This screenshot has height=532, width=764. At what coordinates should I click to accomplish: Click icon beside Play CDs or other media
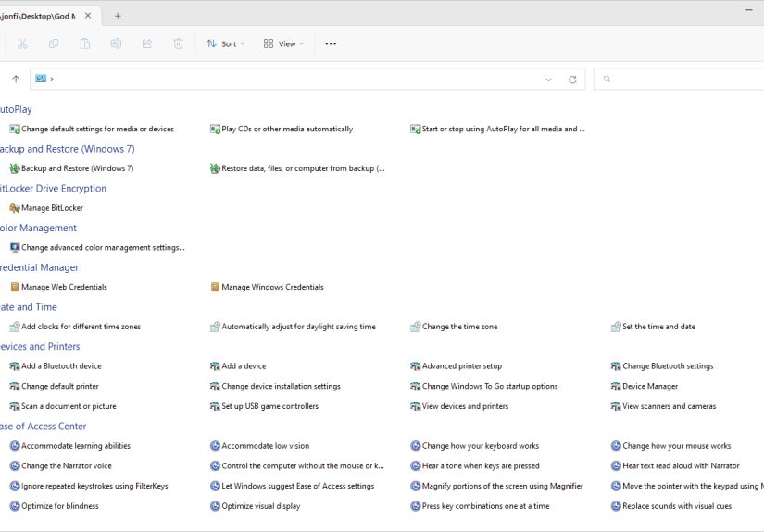[215, 129]
